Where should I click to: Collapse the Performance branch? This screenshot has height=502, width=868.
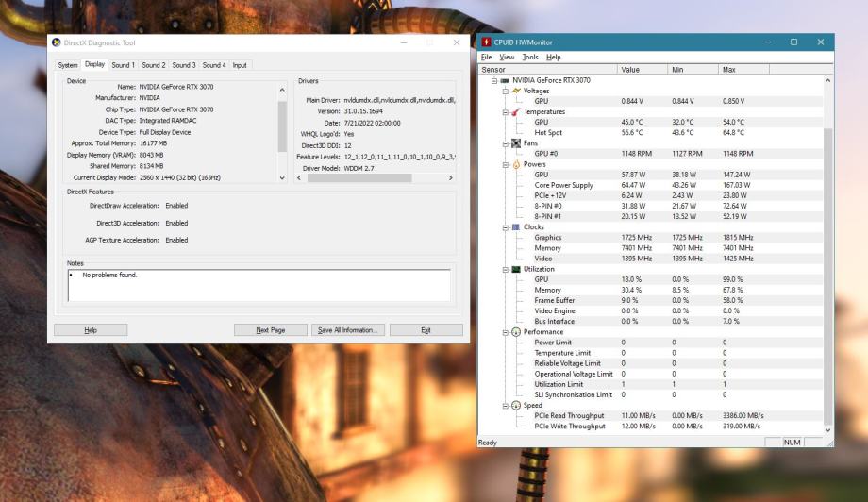(x=506, y=333)
